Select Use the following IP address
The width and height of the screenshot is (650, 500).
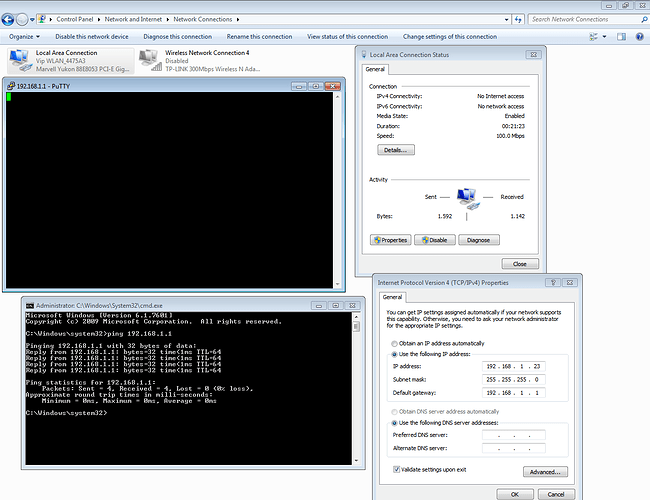pyautogui.click(x=394, y=354)
